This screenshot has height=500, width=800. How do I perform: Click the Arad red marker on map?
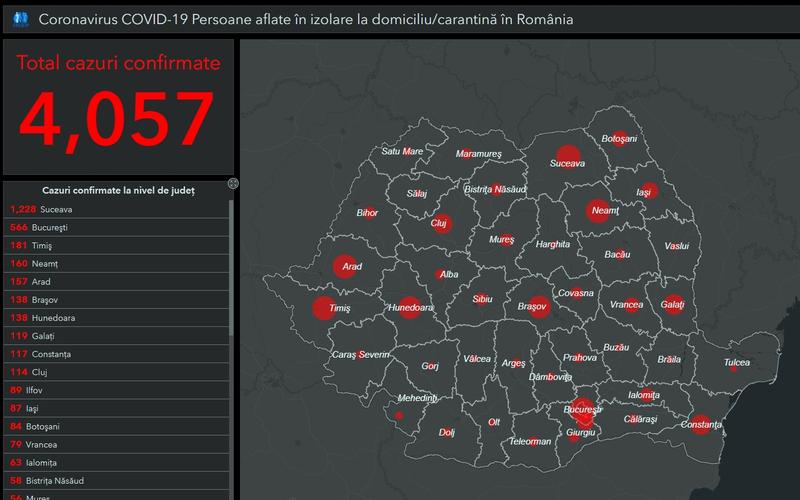(x=344, y=266)
